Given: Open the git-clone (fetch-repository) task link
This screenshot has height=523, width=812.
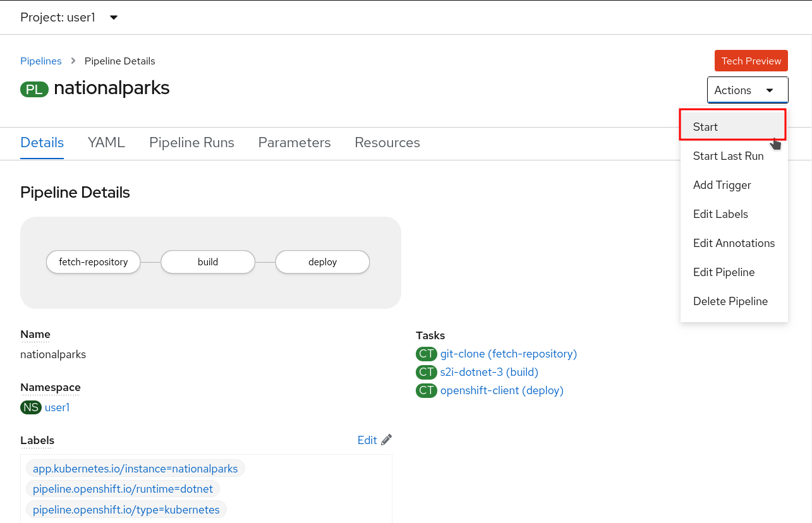Looking at the screenshot, I should coord(508,354).
